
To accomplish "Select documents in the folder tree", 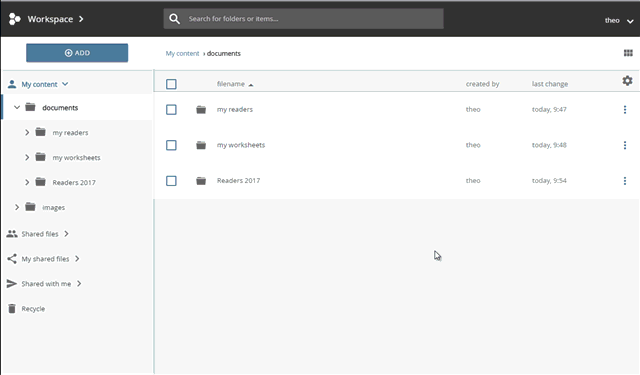I will point(60,108).
